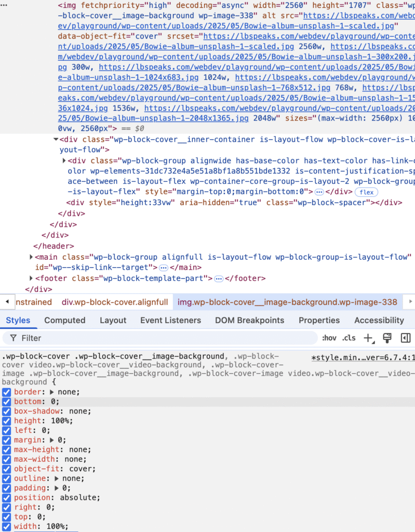Expand the border property value triangle
Screen dimensions: 415x532
click(52, 392)
